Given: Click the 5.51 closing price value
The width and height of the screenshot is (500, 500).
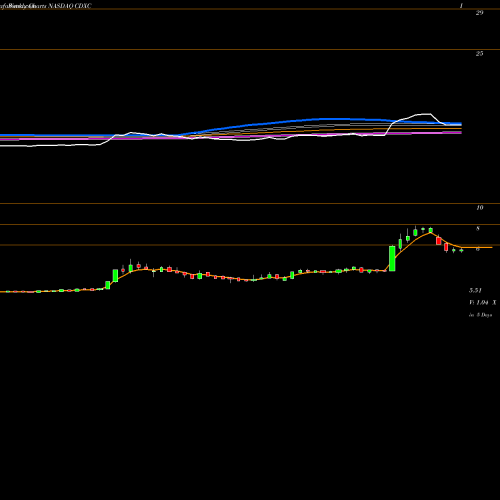Looking at the screenshot, I should [475, 290].
